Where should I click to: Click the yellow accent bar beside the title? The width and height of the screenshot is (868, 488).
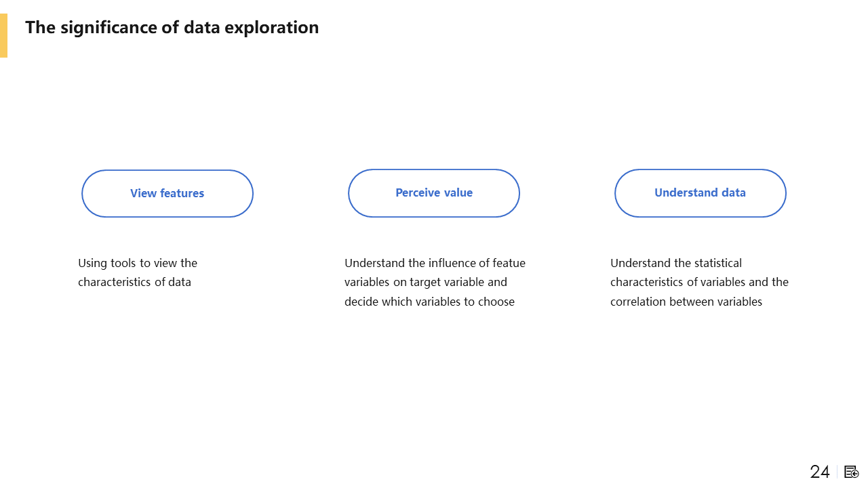3,35
